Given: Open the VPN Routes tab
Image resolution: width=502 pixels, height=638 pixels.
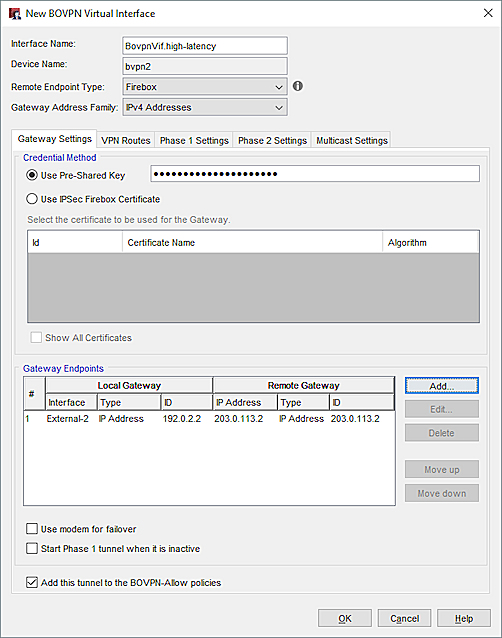Looking at the screenshot, I should (126, 140).
